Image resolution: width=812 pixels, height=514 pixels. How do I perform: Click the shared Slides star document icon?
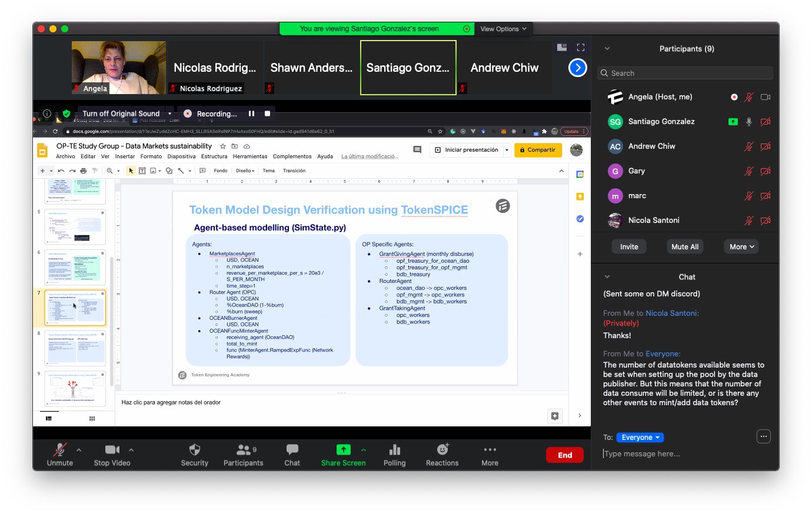pyautogui.click(x=222, y=146)
